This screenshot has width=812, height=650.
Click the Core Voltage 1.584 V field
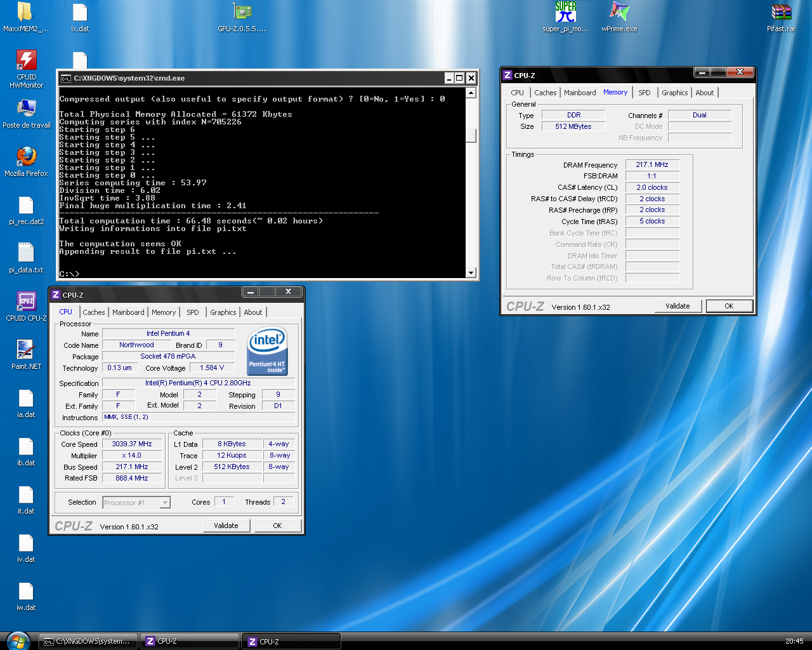[212, 368]
